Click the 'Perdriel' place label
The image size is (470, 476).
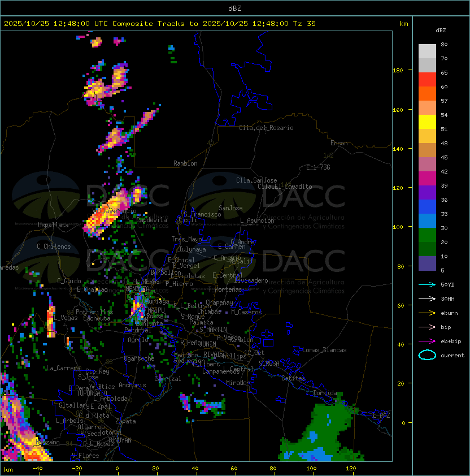click(138, 330)
